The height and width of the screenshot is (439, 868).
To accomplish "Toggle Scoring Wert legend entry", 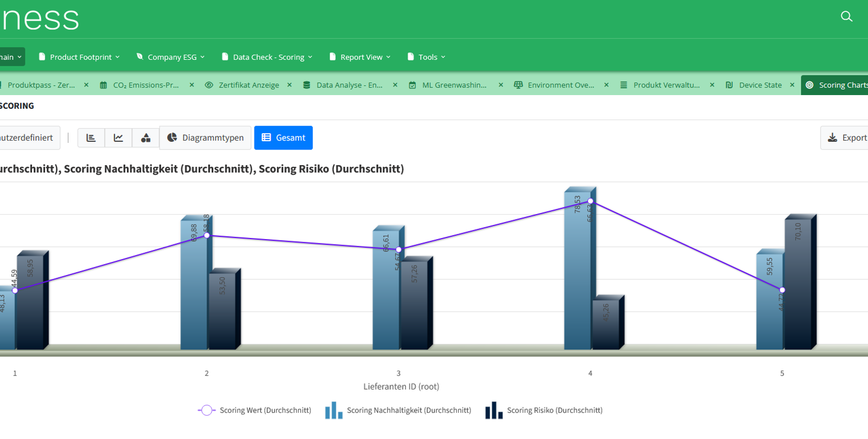I will pyautogui.click(x=255, y=411).
